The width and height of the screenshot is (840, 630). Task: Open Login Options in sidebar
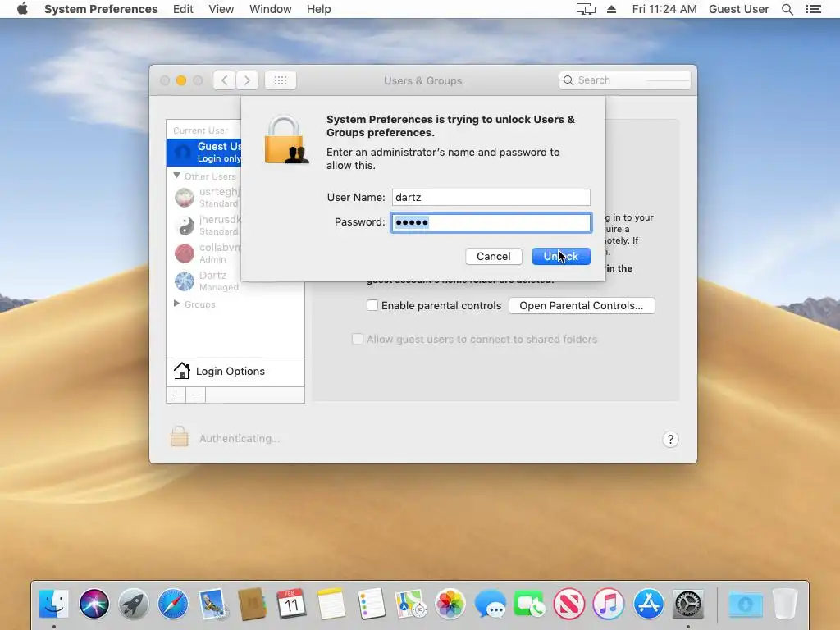[x=235, y=372]
